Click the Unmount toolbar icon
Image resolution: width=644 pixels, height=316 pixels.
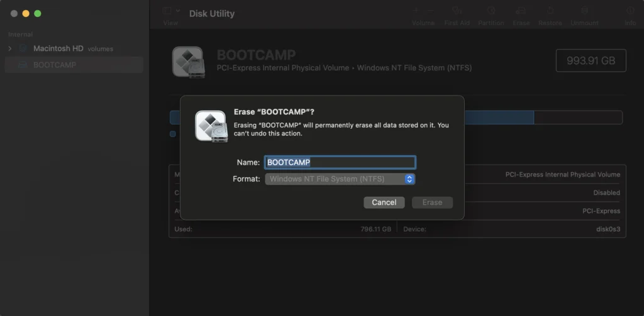coord(584,11)
